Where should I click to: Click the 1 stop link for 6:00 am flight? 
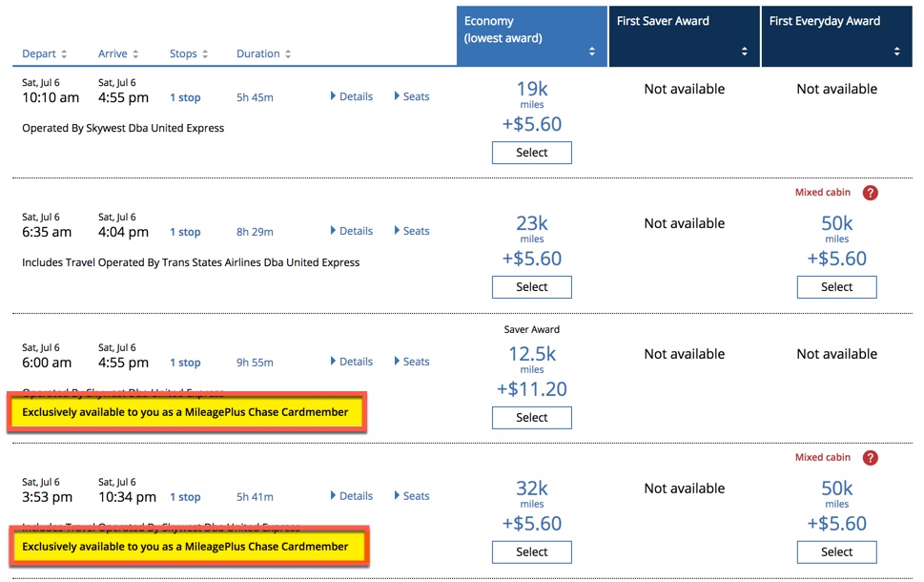pyautogui.click(x=185, y=363)
